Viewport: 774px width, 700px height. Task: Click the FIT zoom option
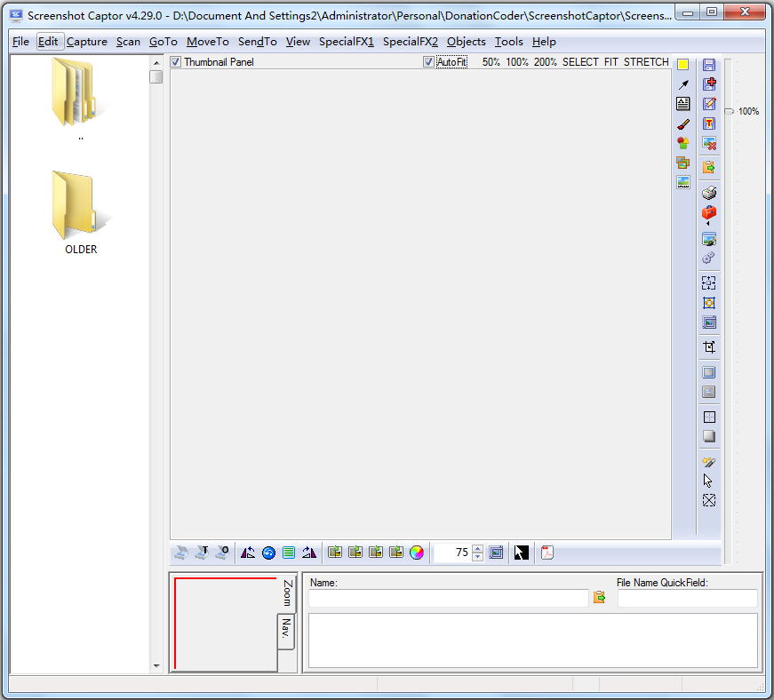pos(611,62)
